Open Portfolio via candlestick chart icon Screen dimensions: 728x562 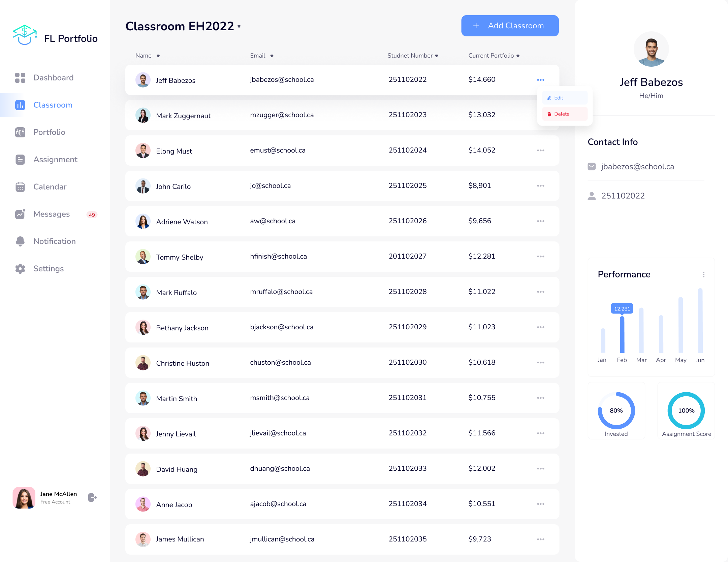click(x=20, y=132)
